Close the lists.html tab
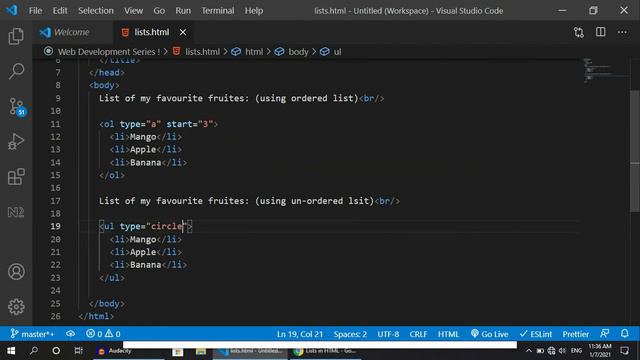 pyautogui.click(x=183, y=32)
